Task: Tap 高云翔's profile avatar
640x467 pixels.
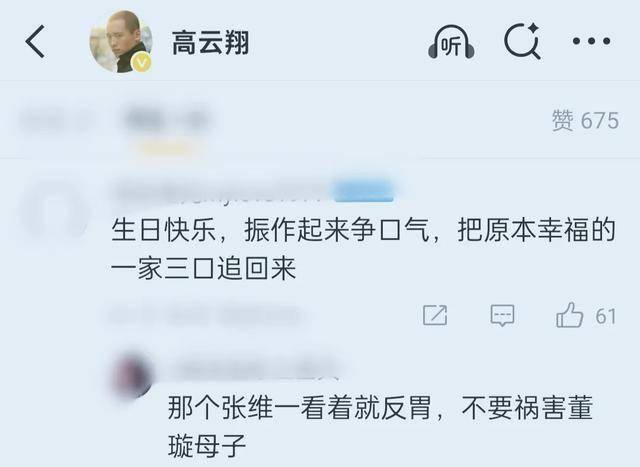Action: pyautogui.click(x=121, y=41)
